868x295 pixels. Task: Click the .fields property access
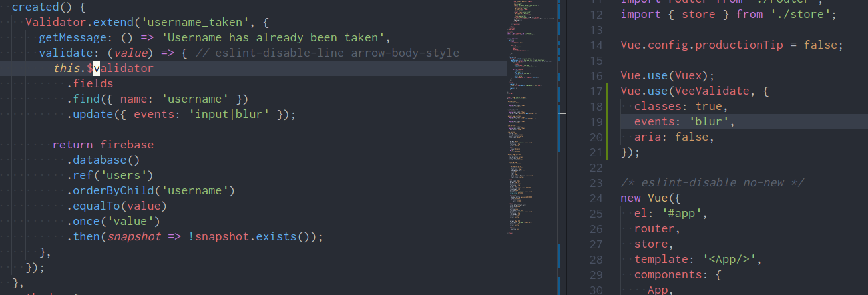90,84
